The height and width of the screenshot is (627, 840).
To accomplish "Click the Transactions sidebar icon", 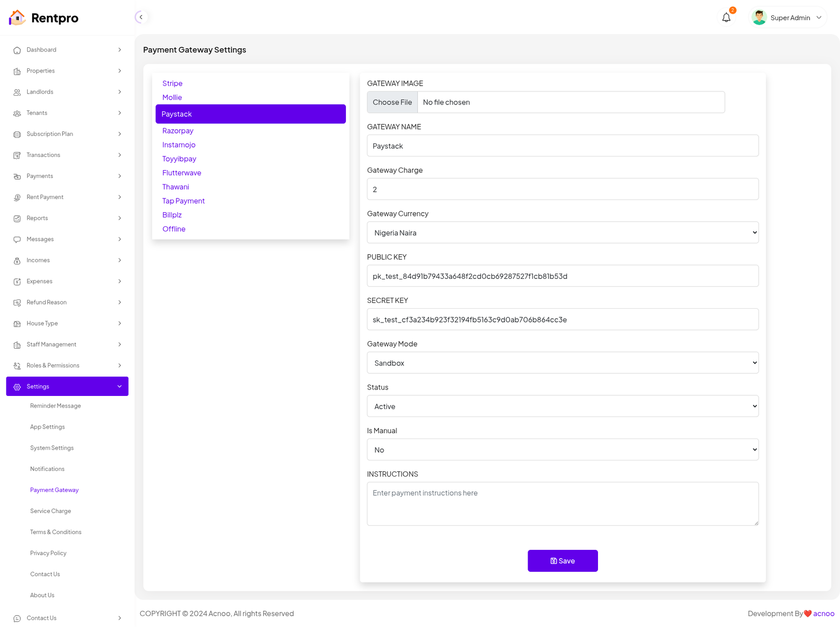I will [17, 155].
